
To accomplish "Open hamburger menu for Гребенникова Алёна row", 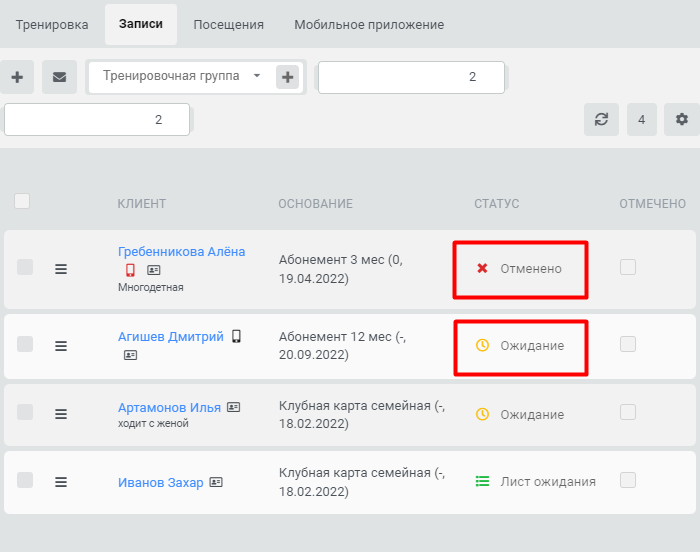I will pos(61,269).
